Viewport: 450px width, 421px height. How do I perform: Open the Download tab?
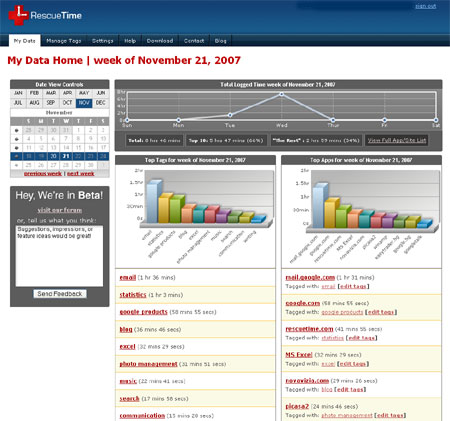pos(160,41)
